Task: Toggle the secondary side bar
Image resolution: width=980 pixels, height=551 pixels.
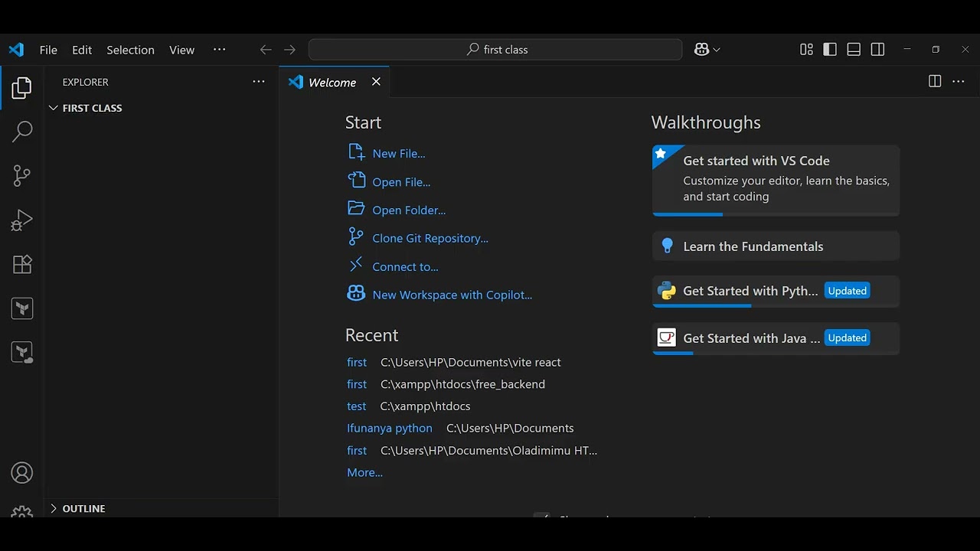Action: point(878,50)
